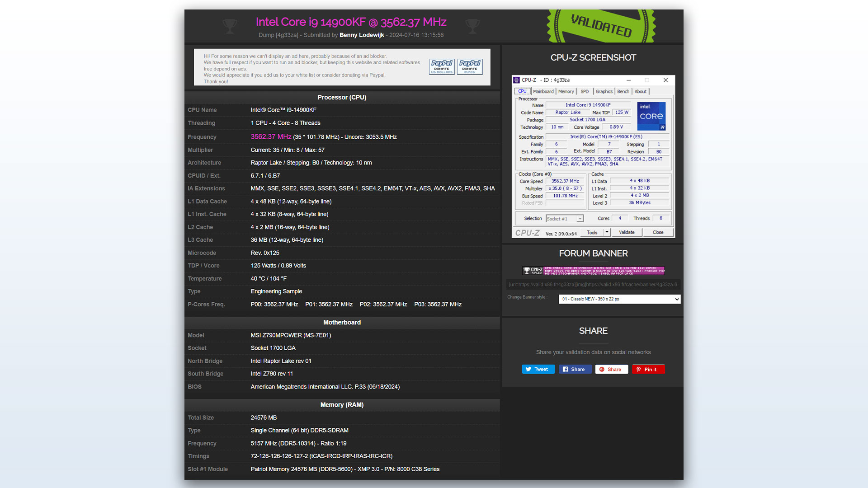Open the SPD tab
This screenshot has width=868, height=488.
pos(585,91)
